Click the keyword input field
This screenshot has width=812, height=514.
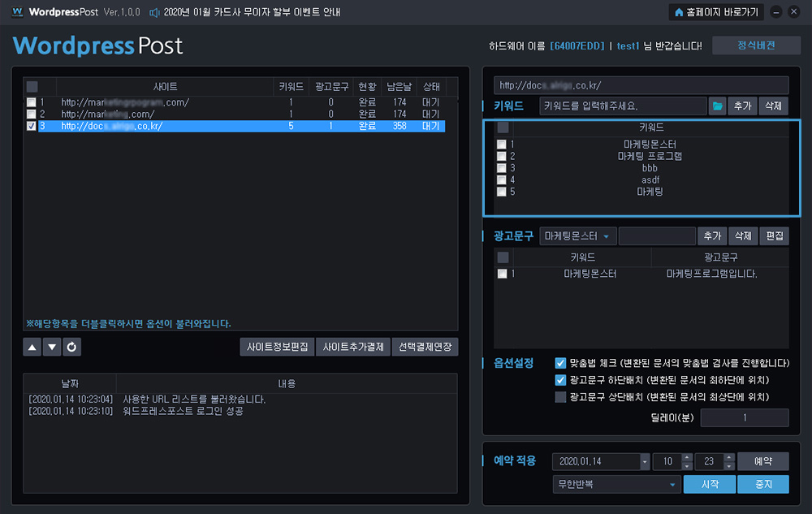[623, 106]
